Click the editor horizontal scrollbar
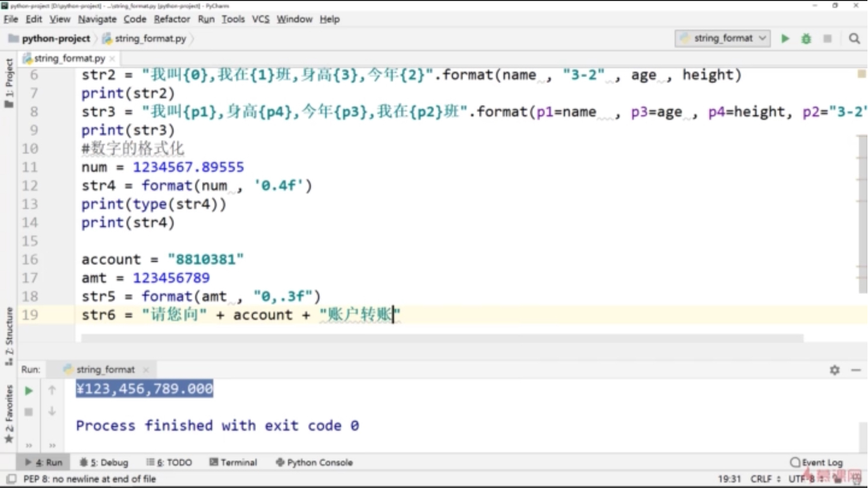868x488 pixels. tap(442, 338)
